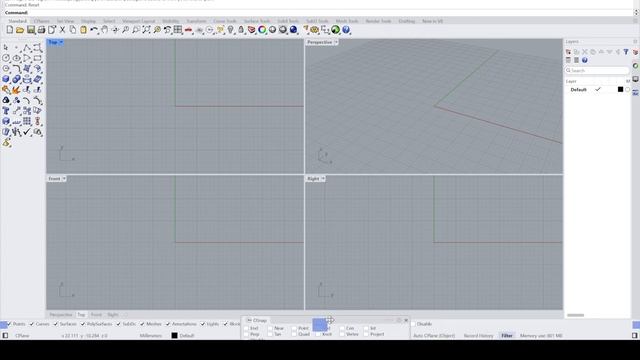Close the Osnap floating panel
The width and height of the screenshot is (640, 360).
pos(406,320)
